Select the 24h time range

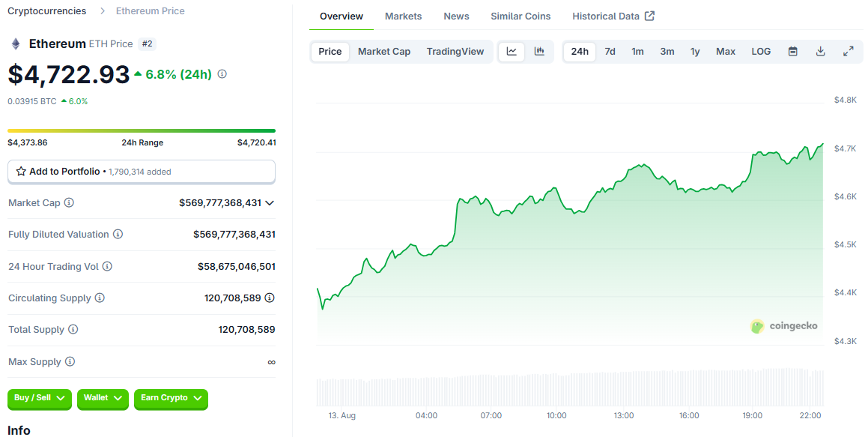(x=580, y=52)
